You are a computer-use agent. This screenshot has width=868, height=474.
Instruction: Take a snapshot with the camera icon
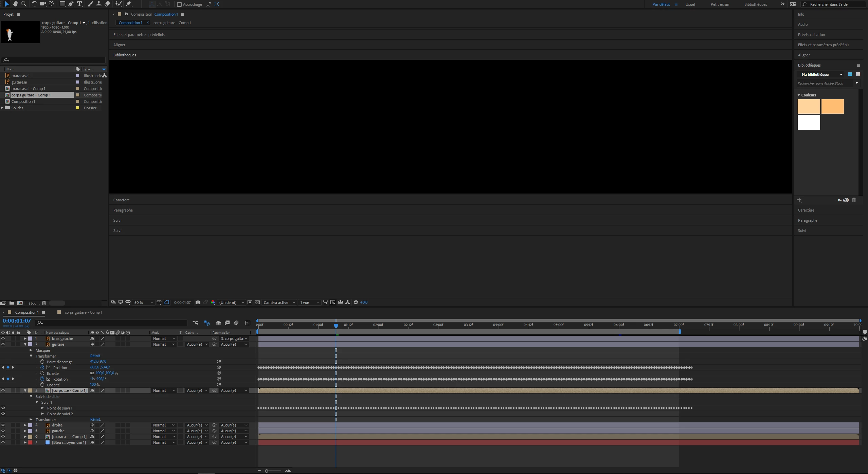pos(198,302)
